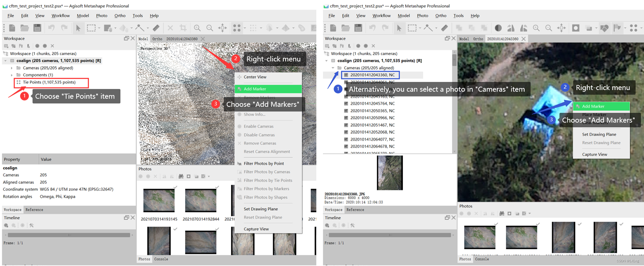The height and width of the screenshot is (266, 644).
Task: Switch to Model tab in right window
Action: (x=464, y=39)
